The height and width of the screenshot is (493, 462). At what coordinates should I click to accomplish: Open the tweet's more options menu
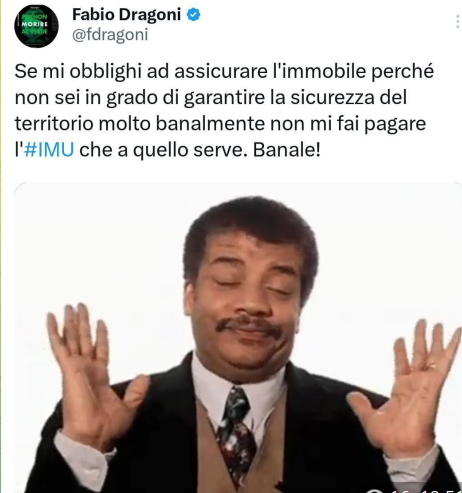[457, 22]
